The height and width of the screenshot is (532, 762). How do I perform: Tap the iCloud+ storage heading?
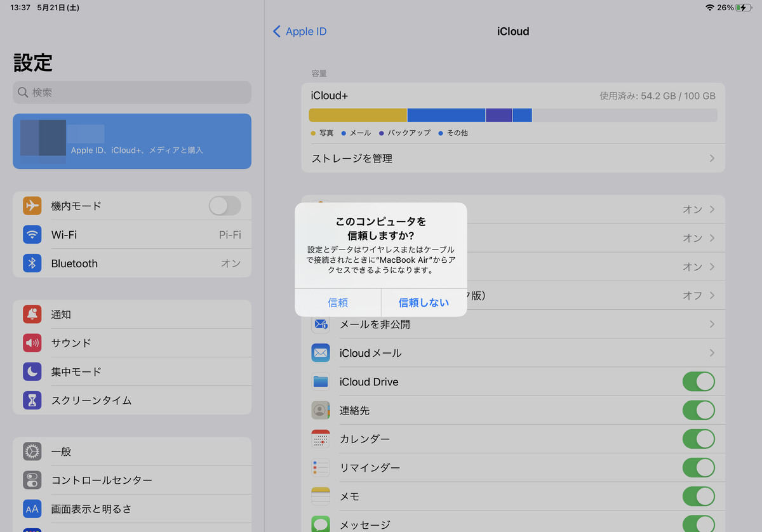[x=329, y=96]
